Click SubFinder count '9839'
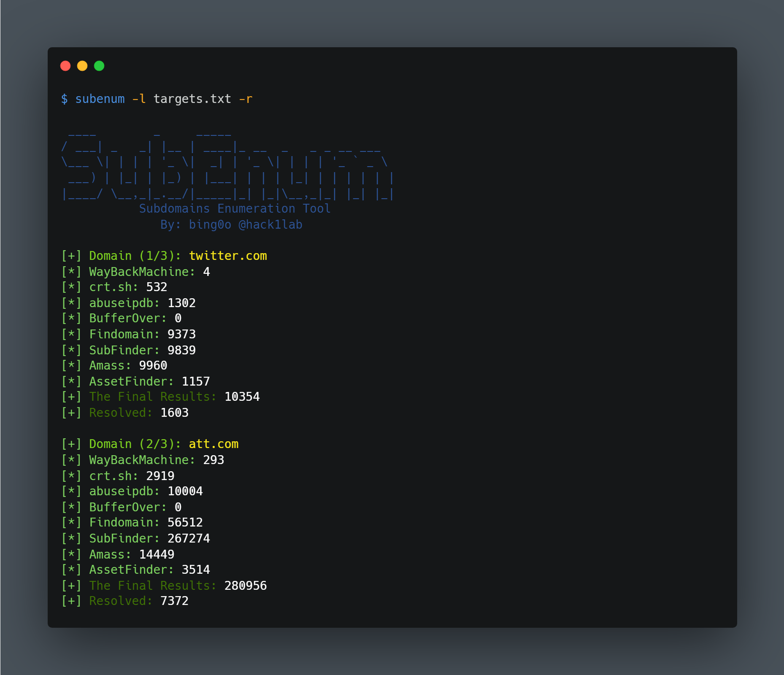This screenshot has height=675, width=784. [181, 350]
